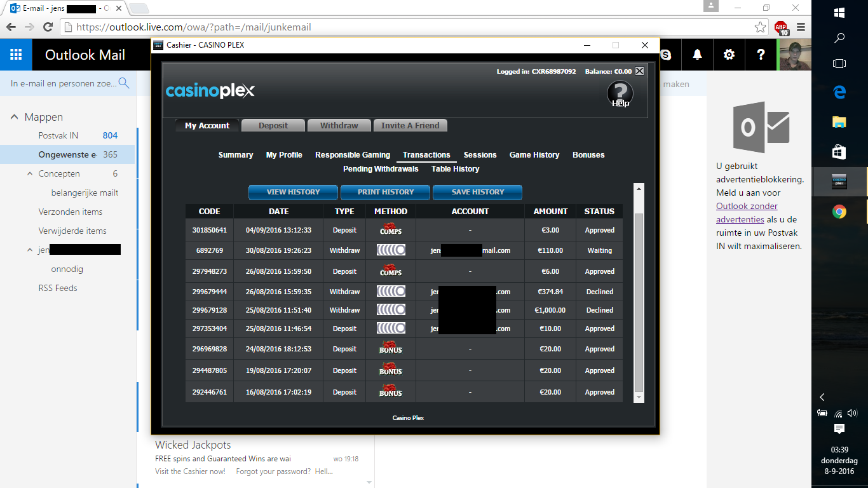
Task: Open Outlook notifications bell
Action: click(x=697, y=55)
